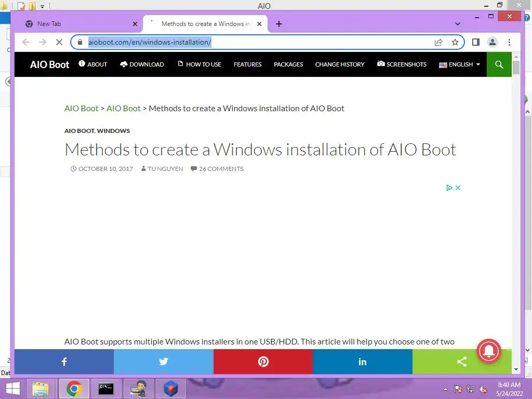This screenshot has height=399, width=532.
Task: Open the WINDOWS category link
Action: (x=113, y=130)
